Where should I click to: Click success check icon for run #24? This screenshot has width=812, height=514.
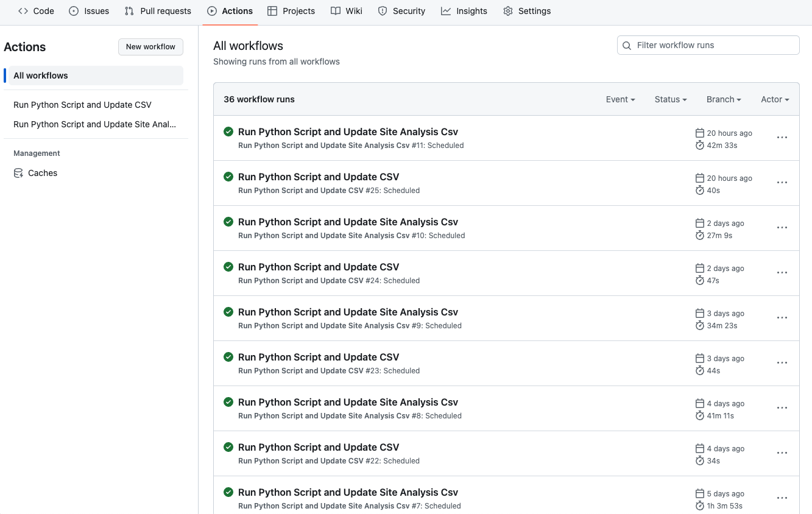228,267
